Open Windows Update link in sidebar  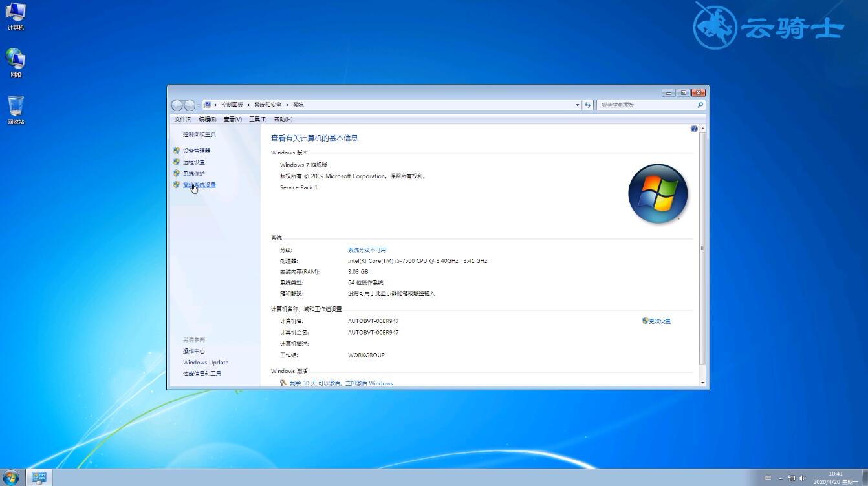[x=206, y=363]
